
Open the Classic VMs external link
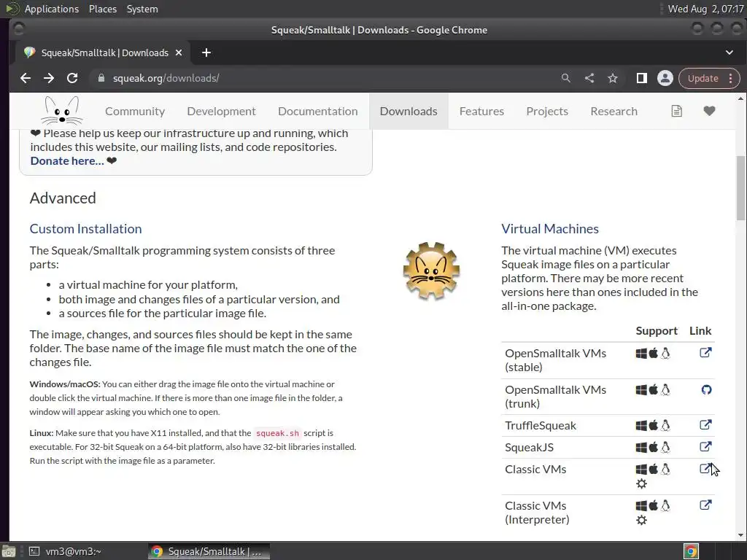(x=705, y=469)
